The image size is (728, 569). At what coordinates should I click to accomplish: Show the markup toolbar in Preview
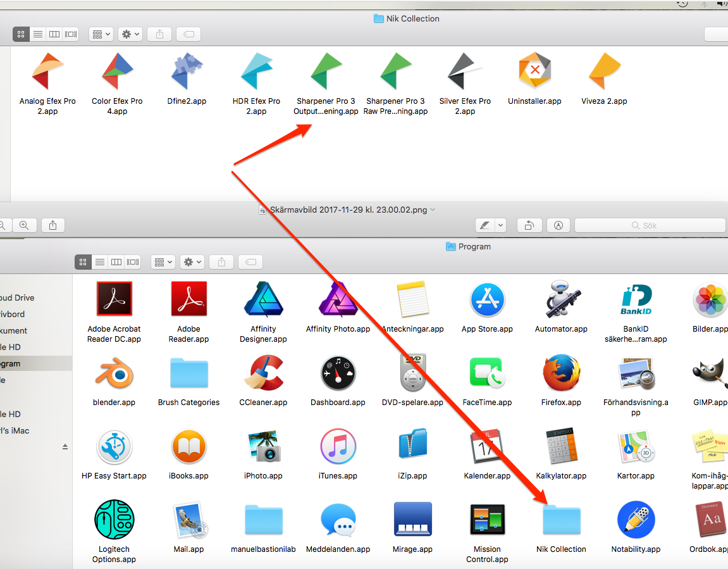point(558,225)
